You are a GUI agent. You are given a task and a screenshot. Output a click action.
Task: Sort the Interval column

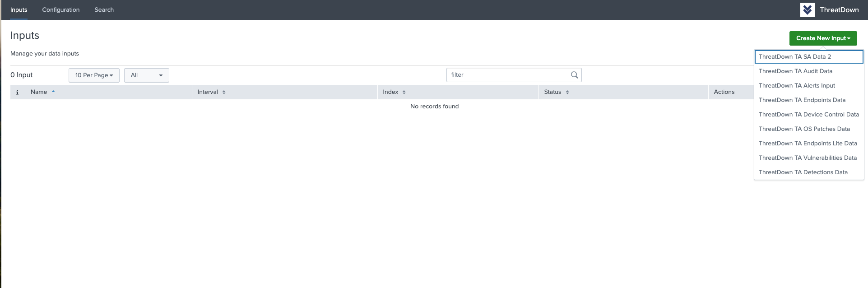[224, 92]
